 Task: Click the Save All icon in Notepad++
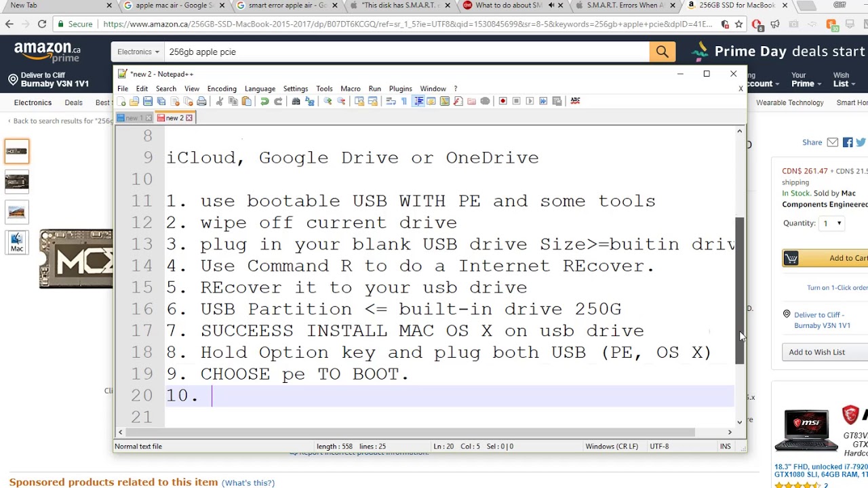point(161,101)
